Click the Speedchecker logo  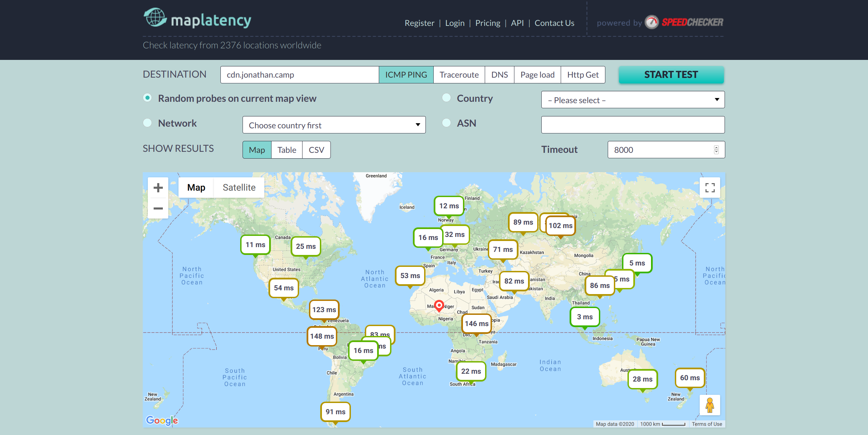tap(685, 22)
